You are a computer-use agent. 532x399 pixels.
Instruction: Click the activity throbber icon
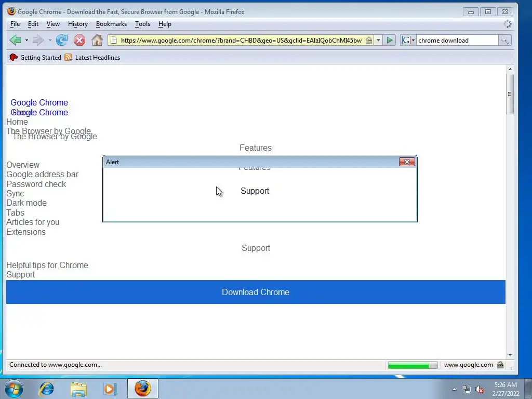tap(507, 24)
